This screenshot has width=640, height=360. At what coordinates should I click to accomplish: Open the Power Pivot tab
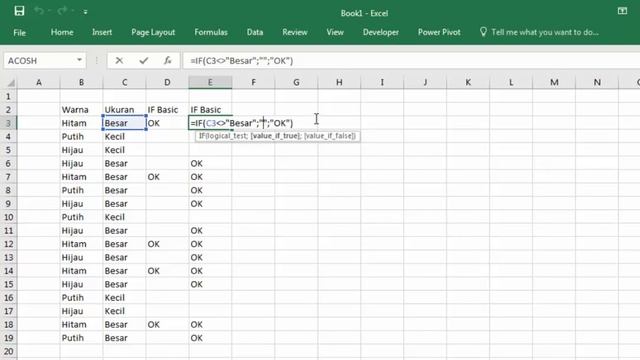click(x=439, y=32)
